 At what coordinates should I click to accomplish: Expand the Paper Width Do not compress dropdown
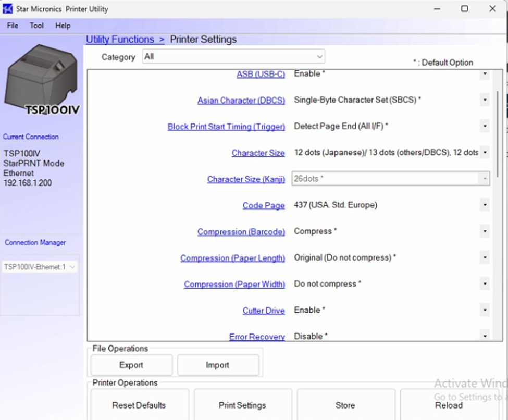tap(485, 283)
